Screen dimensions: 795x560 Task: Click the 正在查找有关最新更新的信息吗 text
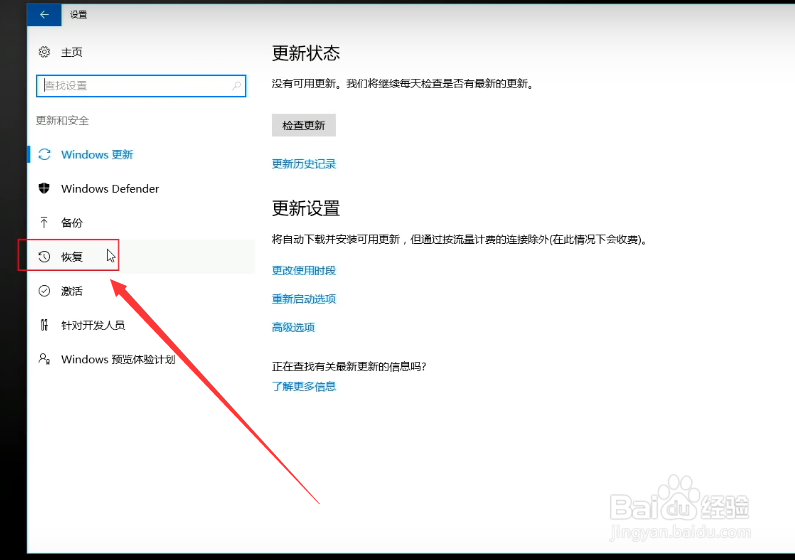(349, 366)
